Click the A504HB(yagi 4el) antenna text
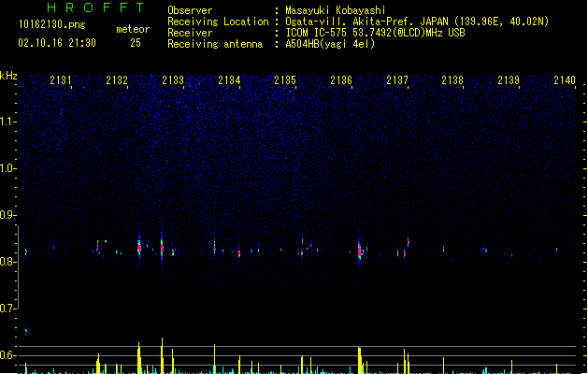This screenshot has height=374, width=588. 330,44
